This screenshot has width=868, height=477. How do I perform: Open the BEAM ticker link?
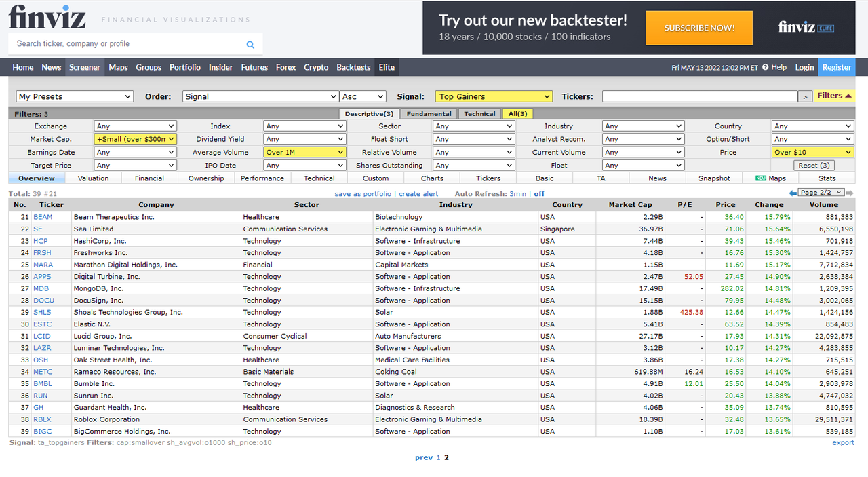(43, 217)
